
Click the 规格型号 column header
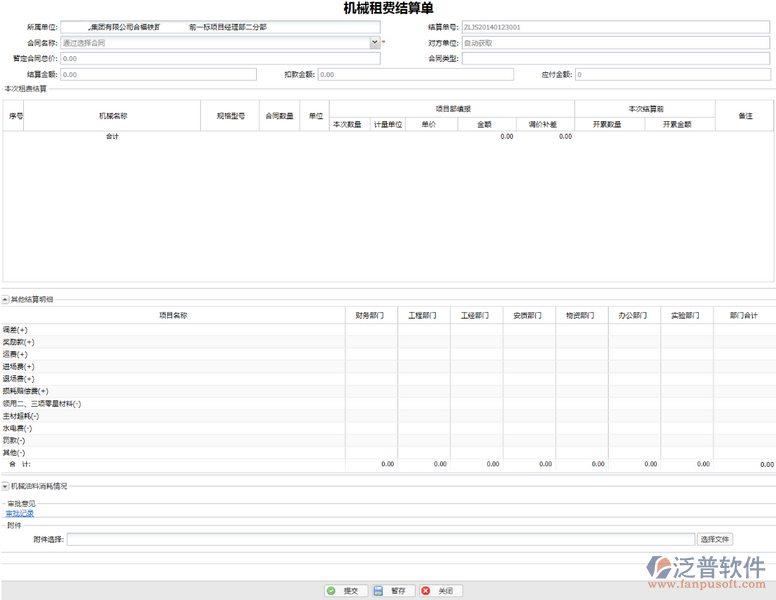230,116
